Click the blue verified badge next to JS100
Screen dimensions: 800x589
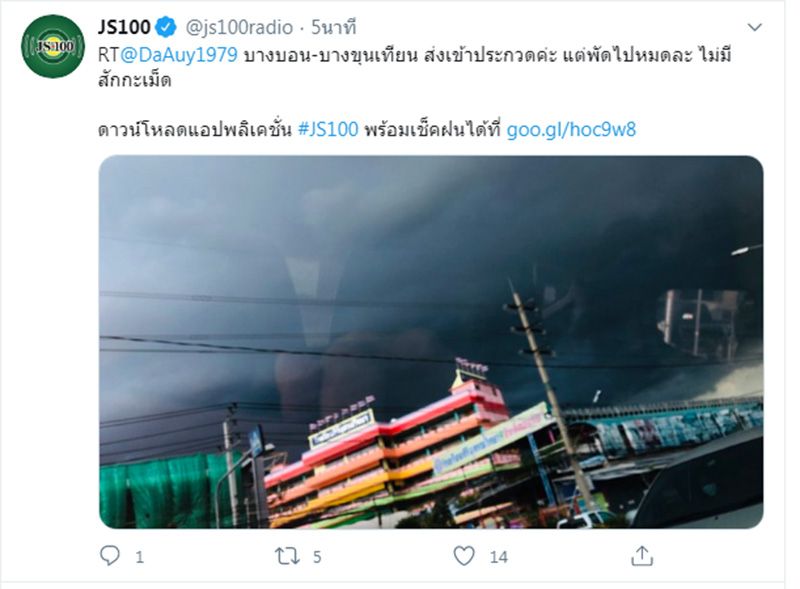(165, 27)
